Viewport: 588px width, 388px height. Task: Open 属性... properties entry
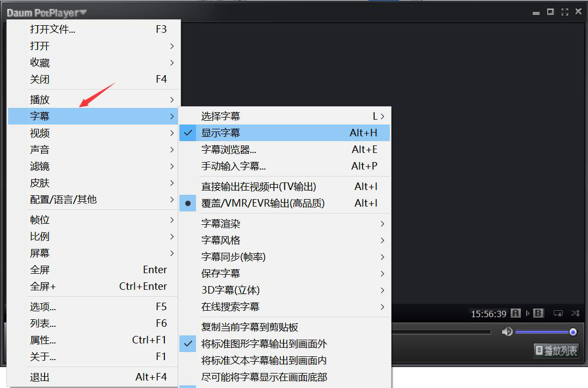(94, 340)
